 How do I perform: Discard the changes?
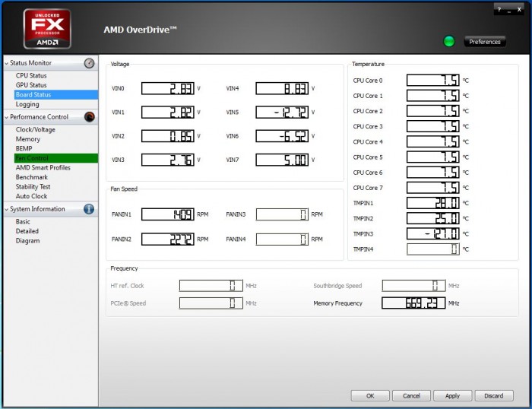pyautogui.click(x=494, y=396)
